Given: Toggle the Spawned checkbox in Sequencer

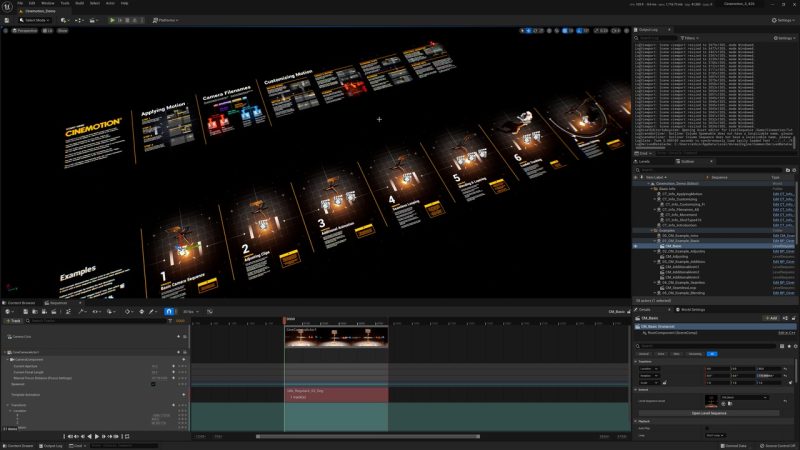Looking at the screenshot, I should tap(153, 384).
